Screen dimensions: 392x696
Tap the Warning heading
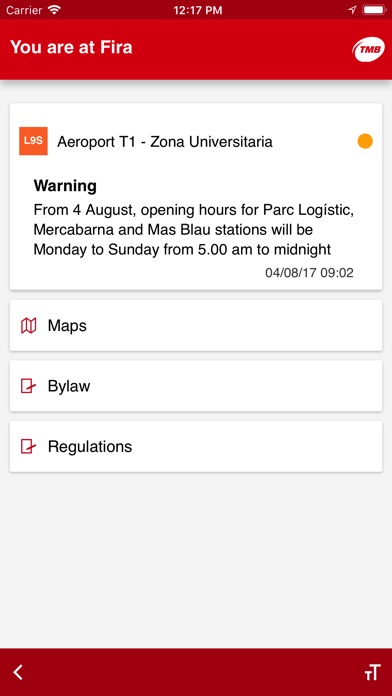pyautogui.click(x=65, y=186)
